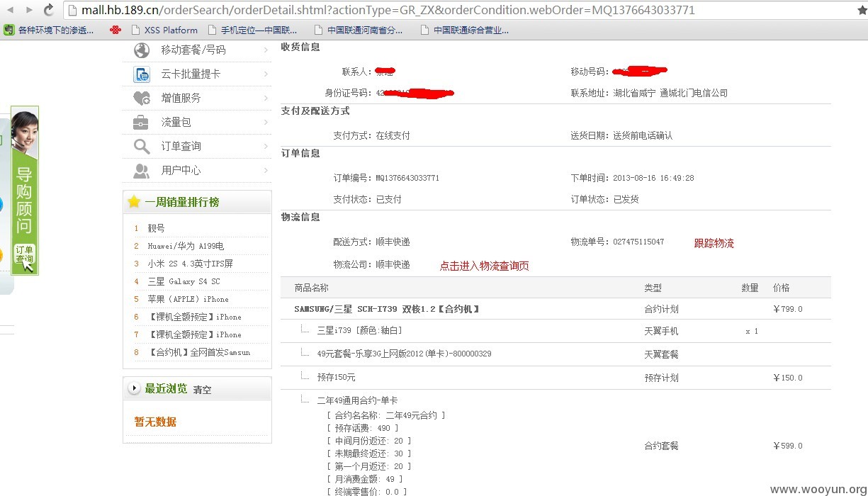Click the 暂无数据 text in recent browsing
The width and height of the screenshot is (868, 496).
(x=155, y=422)
